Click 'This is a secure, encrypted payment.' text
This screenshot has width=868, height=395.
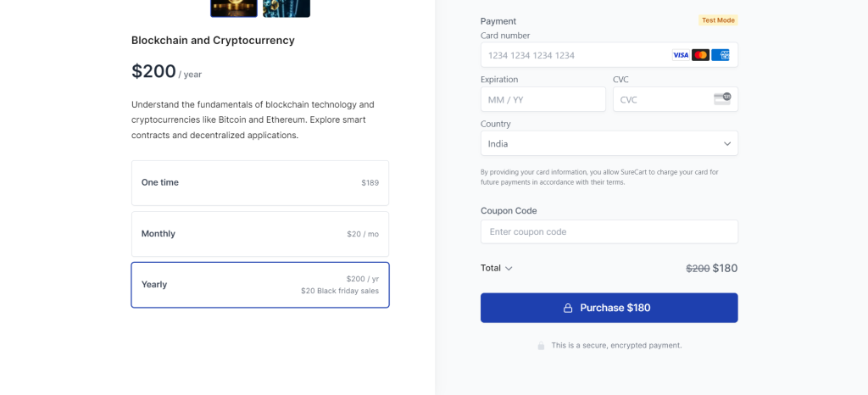pyautogui.click(x=617, y=345)
